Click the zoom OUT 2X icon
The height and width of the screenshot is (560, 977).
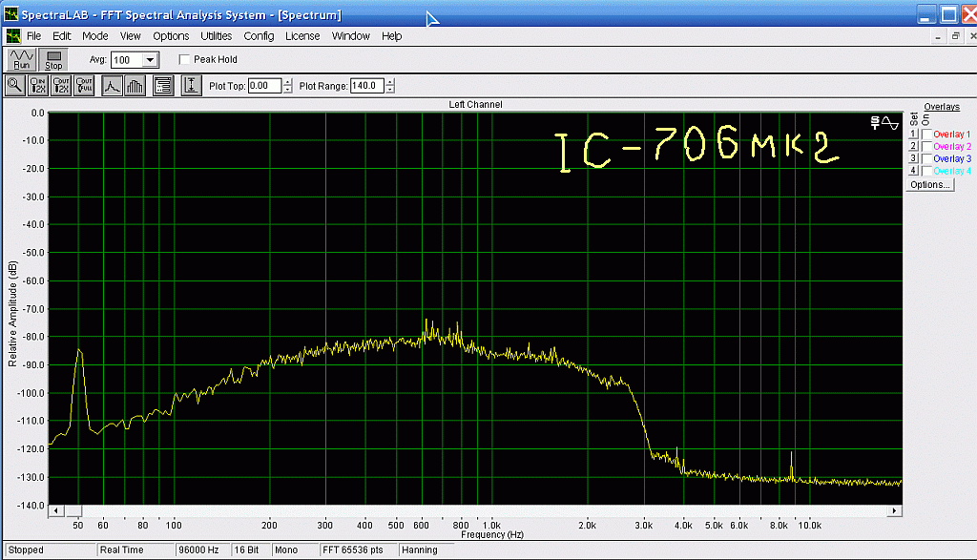pos(61,85)
